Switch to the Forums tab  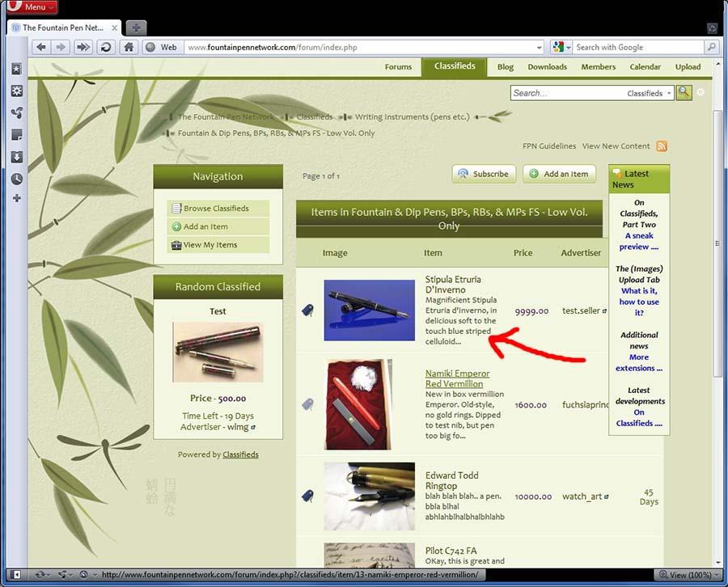(x=398, y=67)
